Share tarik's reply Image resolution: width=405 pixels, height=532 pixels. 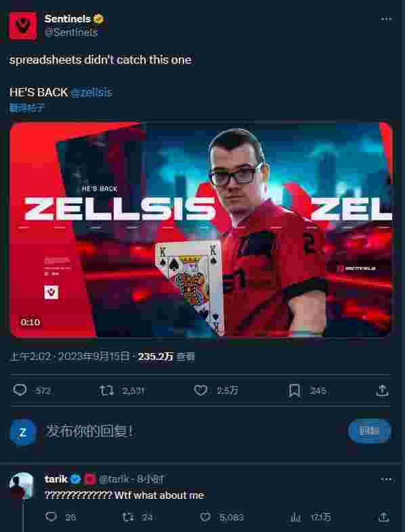pos(383,517)
